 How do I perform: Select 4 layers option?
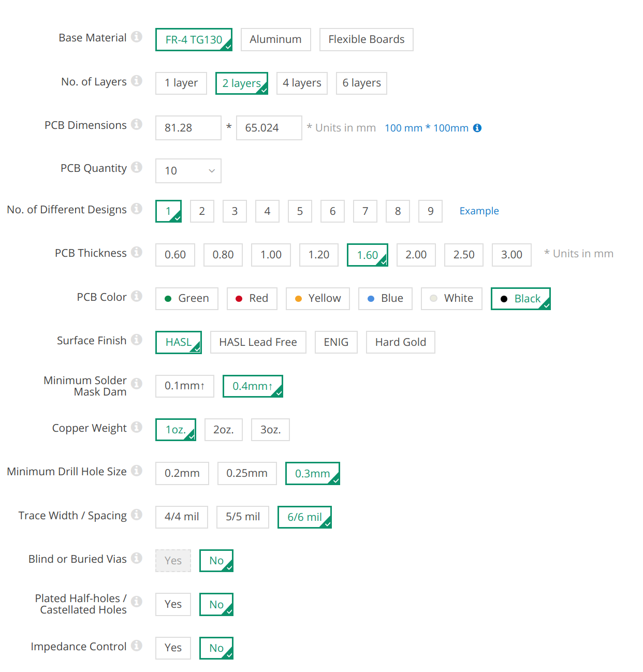point(302,83)
